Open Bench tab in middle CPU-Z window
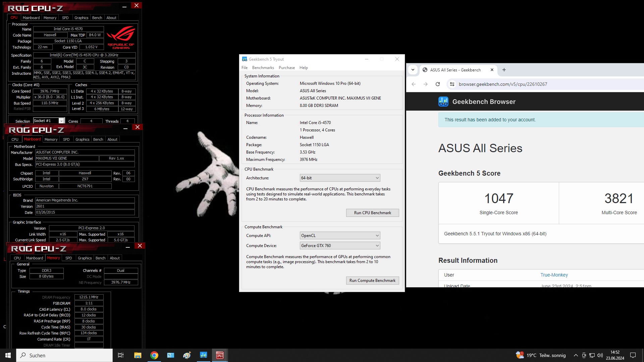 tap(98, 139)
